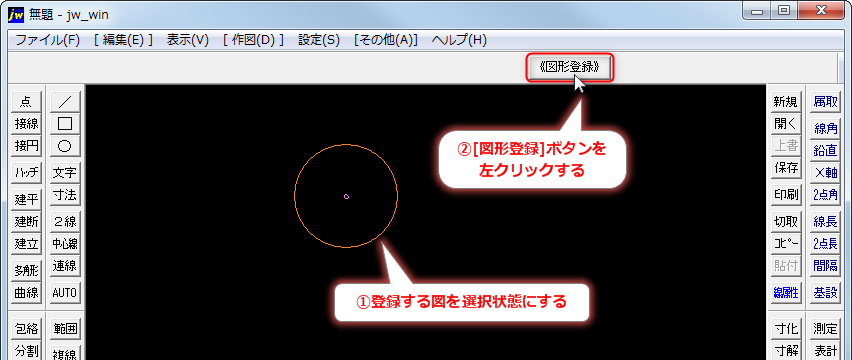This screenshot has width=852, height=360.
Task: Open the [編集(E)] menu
Action: tap(123, 40)
